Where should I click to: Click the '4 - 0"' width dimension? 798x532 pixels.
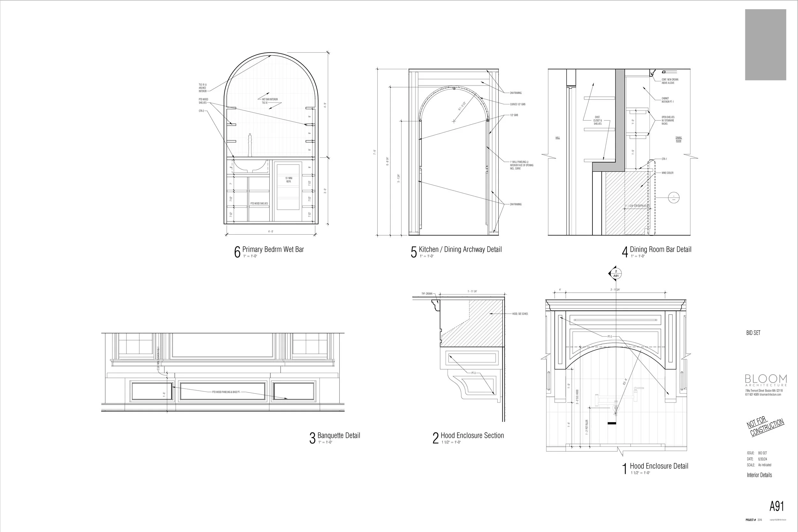tap(271, 232)
